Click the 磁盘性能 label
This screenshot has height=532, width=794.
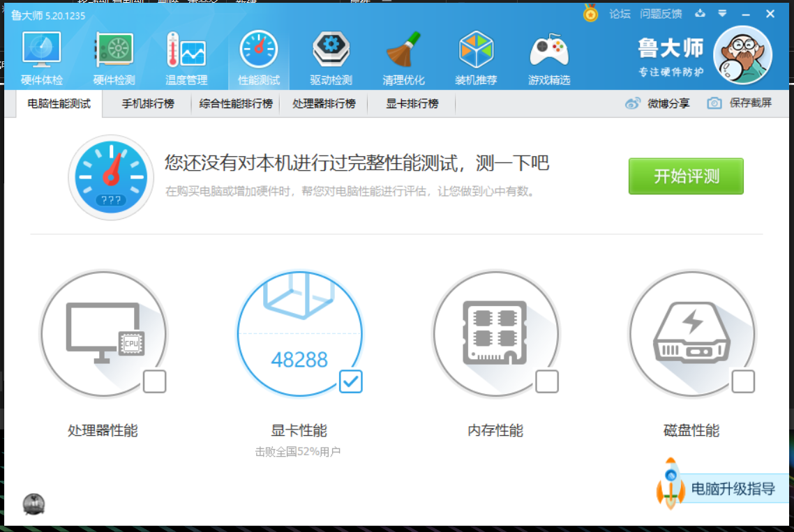691,431
